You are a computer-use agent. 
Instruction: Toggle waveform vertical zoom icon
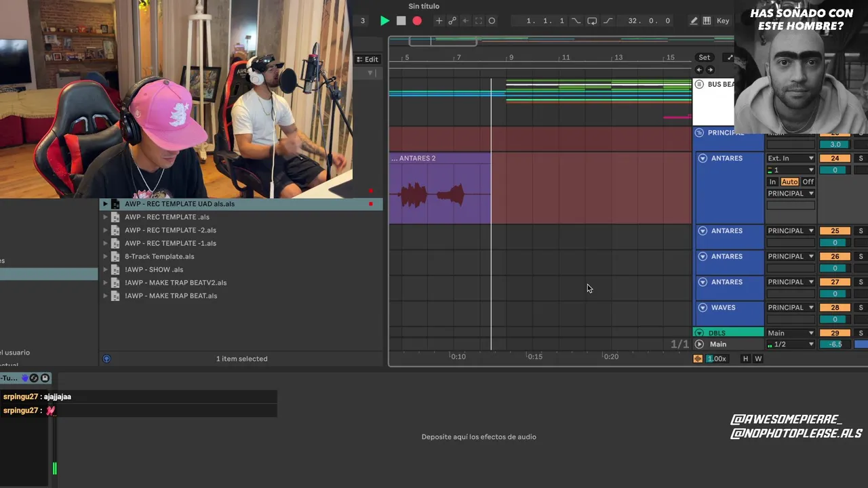coord(698,359)
